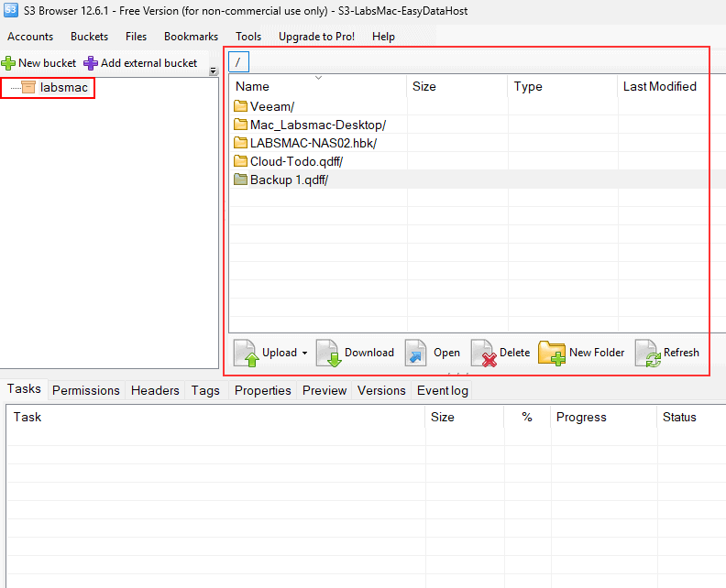Open selected item with Open icon
This screenshot has height=588, width=726.
(x=416, y=353)
